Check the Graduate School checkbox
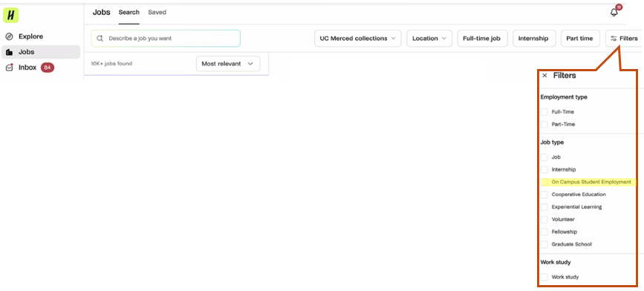The height and width of the screenshot is (291, 644). [544, 244]
